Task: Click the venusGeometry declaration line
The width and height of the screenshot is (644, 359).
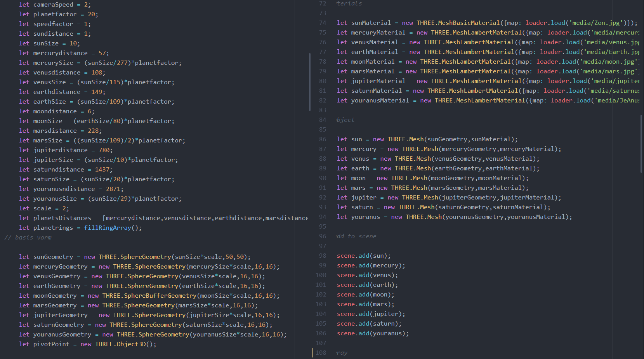Action: pyautogui.click(x=142, y=276)
